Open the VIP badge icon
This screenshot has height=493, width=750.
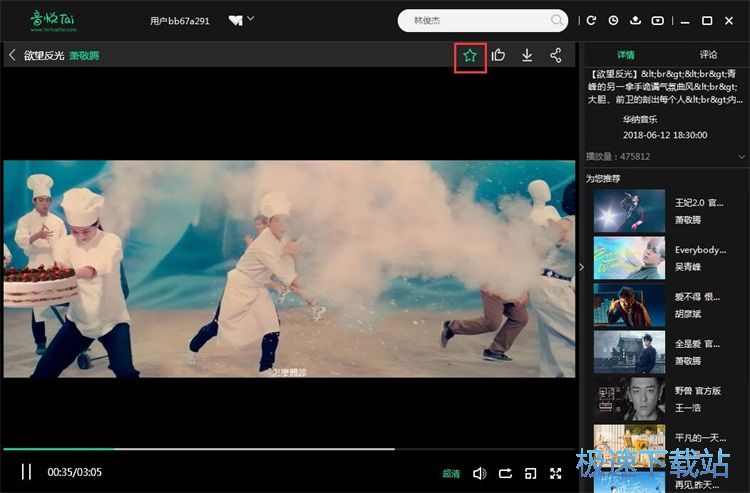tap(235, 20)
